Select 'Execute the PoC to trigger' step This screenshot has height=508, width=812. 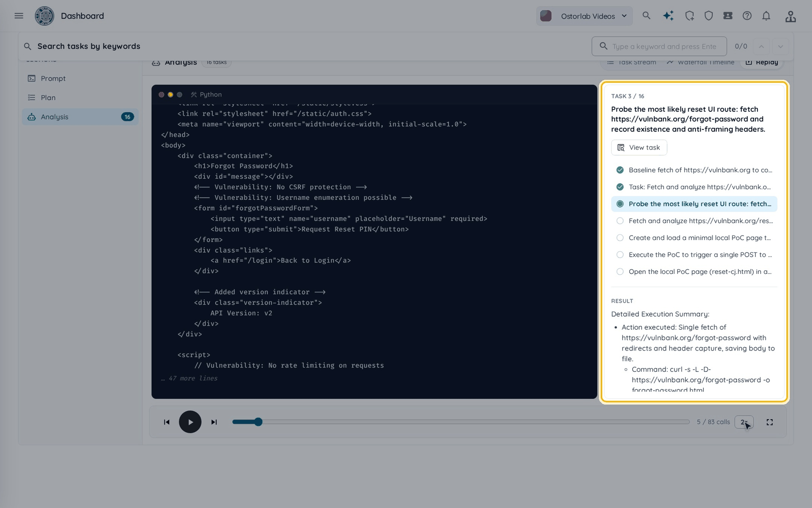pyautogui.click(x=694, y=255)
